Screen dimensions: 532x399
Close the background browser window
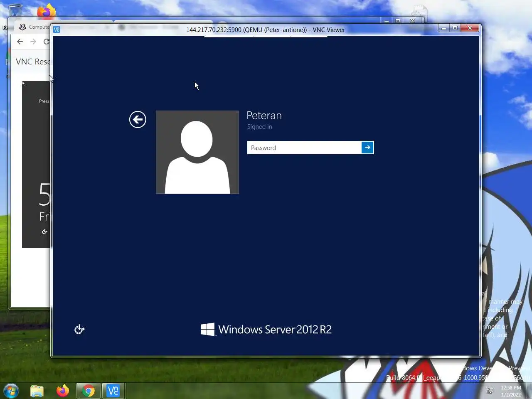[x=412, y=21]
